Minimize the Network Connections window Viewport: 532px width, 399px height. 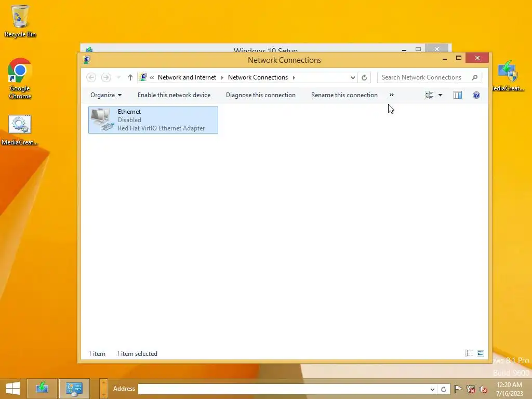click(x=445, y=58)
